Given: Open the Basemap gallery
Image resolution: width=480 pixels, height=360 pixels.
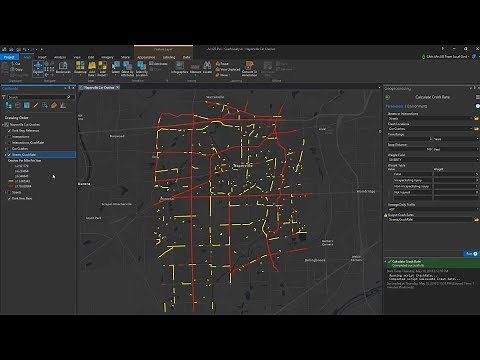Looking at the screenshot, I should [80, 68].
